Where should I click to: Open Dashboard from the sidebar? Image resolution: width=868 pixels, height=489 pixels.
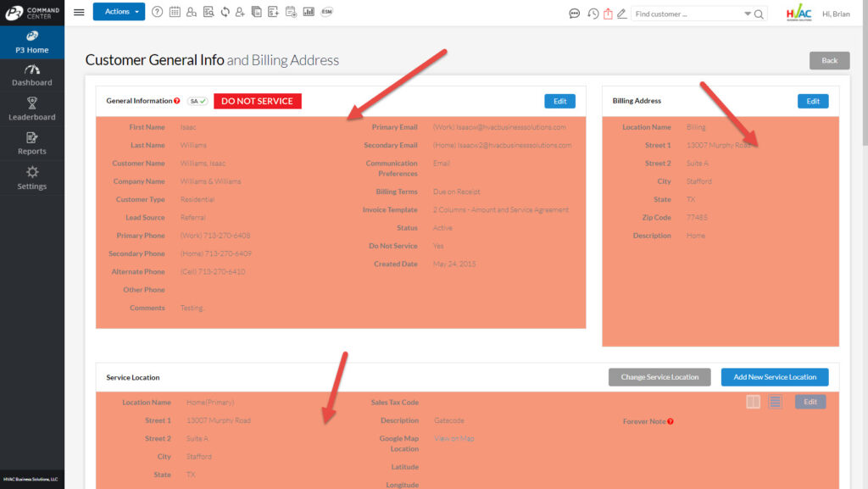32,75
